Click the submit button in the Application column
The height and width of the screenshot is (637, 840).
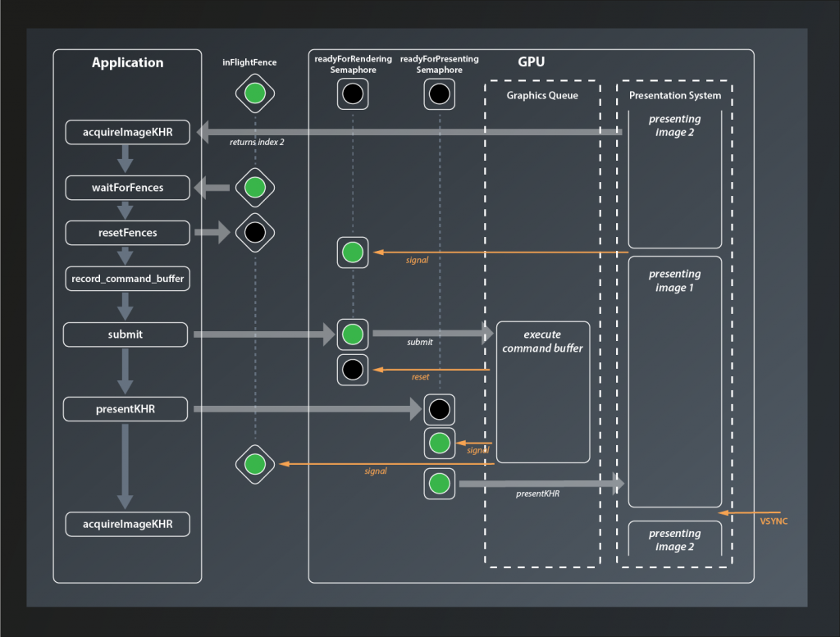point(126,334)
